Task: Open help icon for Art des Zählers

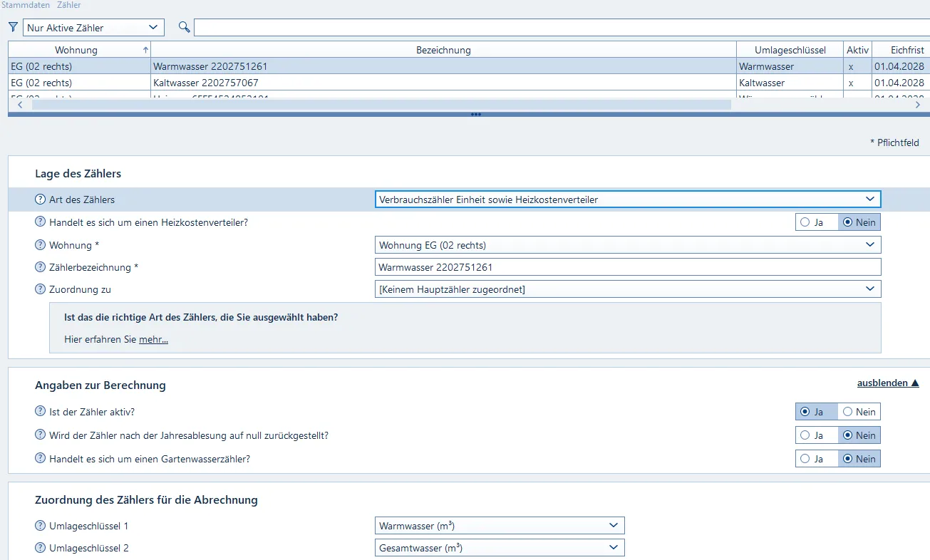Action: [x=40, y=199]
